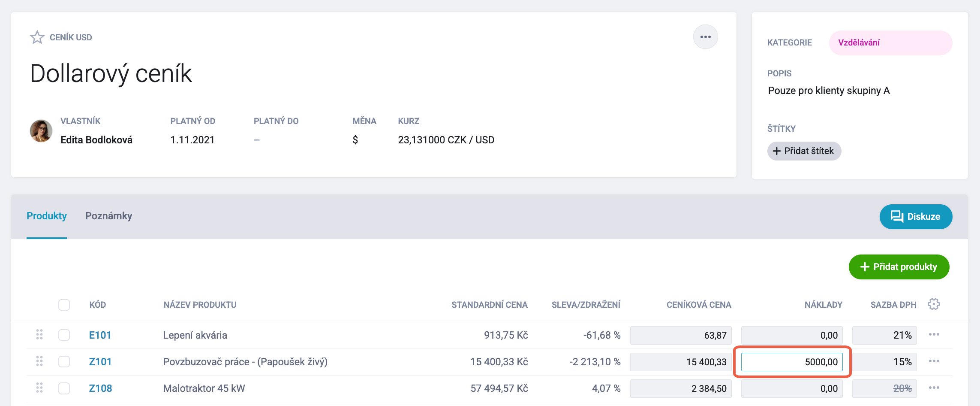
Task: Mark price list as favorite with star icon
Action: tap(37, 37)
